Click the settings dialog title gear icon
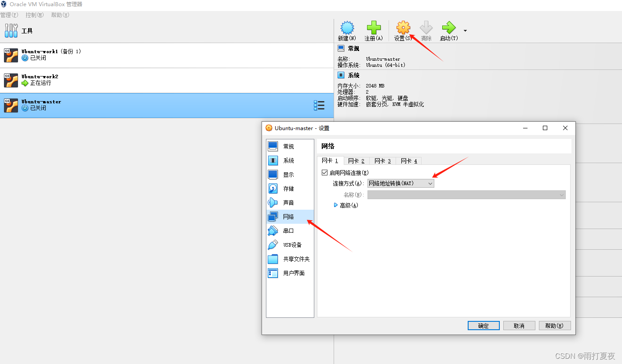Screen dimensions: 622x364 (269, 128)
